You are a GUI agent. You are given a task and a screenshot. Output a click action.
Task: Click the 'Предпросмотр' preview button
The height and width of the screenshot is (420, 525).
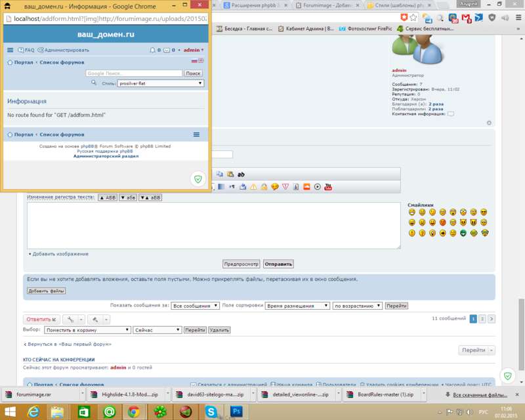click(x=241, y=264)
